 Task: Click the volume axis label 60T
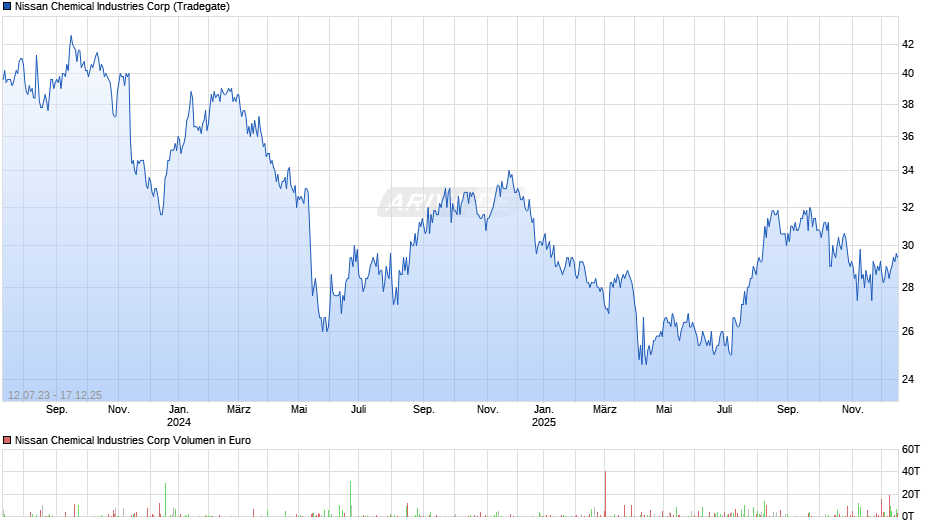click(911, 449)
